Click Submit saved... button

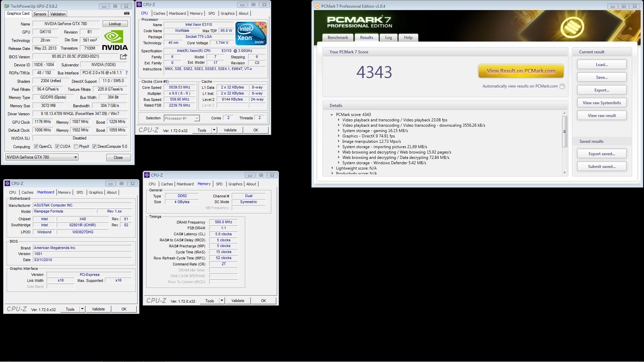[x=602, y=167]
